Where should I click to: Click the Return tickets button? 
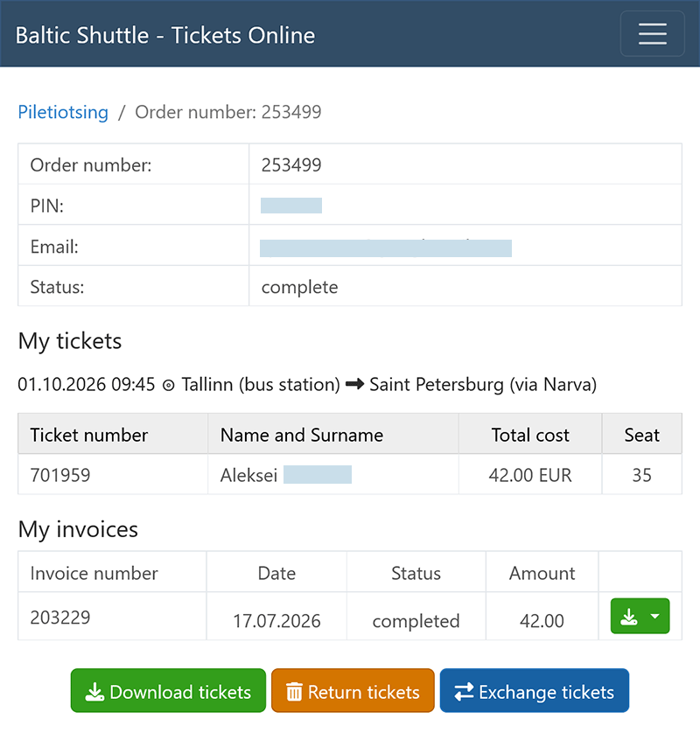353,690
